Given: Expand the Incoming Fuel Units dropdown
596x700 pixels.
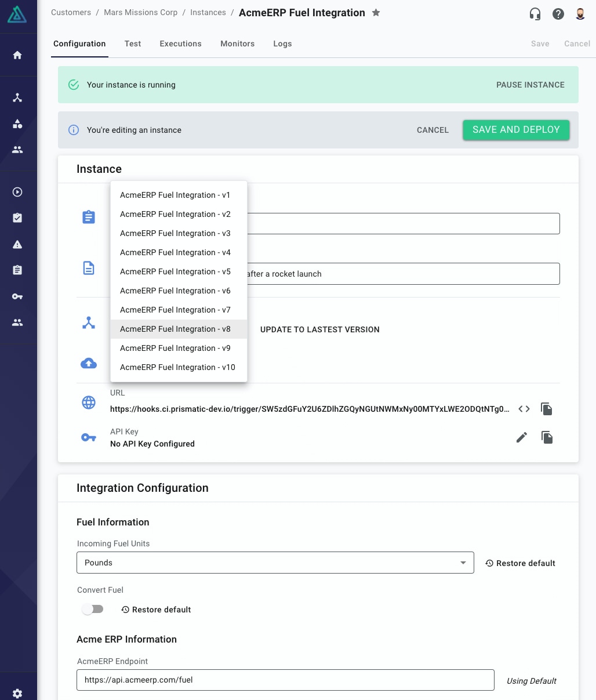Looking at the screenshot, I should pos(275,563).
